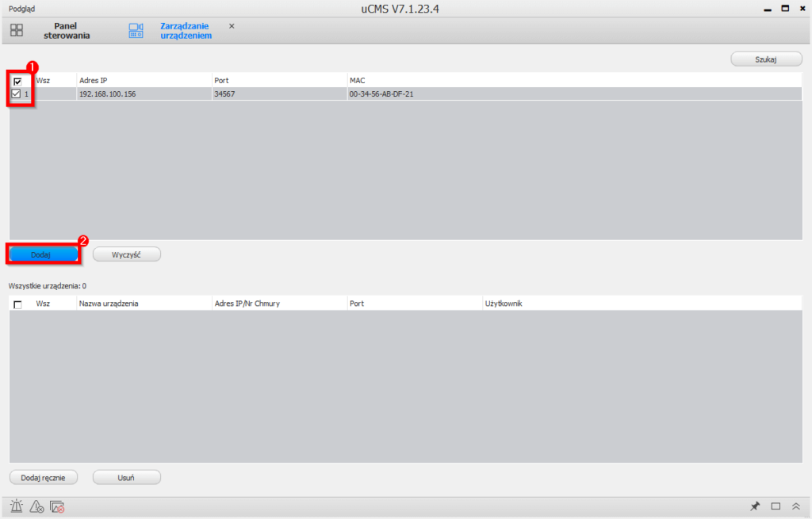Toggle select-all checkbox in found devices table

(17, 81)
